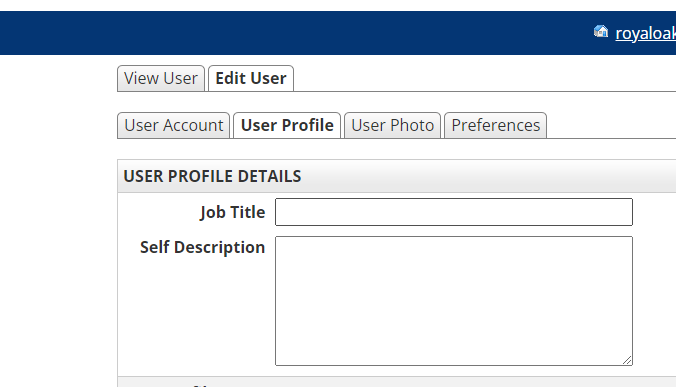Select the User Profile tab
This screenshot has width=676, height=387.
coord(287,125)
